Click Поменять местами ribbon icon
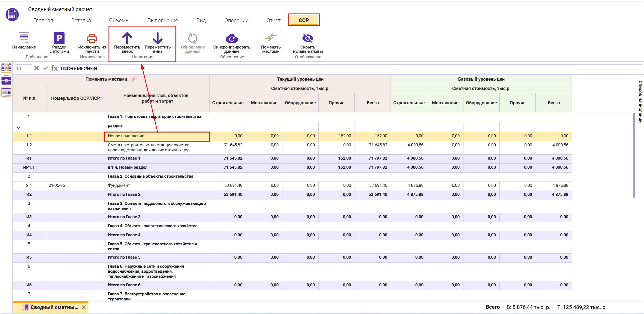The height and width of the screenshot is (314, 644). 271,38
